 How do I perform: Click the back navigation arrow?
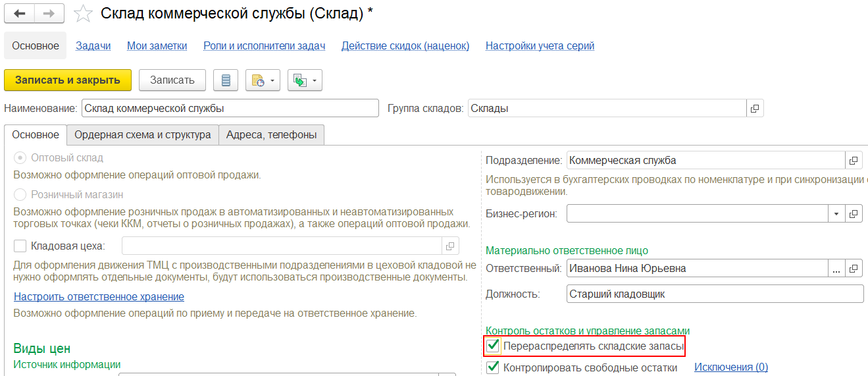pos(19,13)
